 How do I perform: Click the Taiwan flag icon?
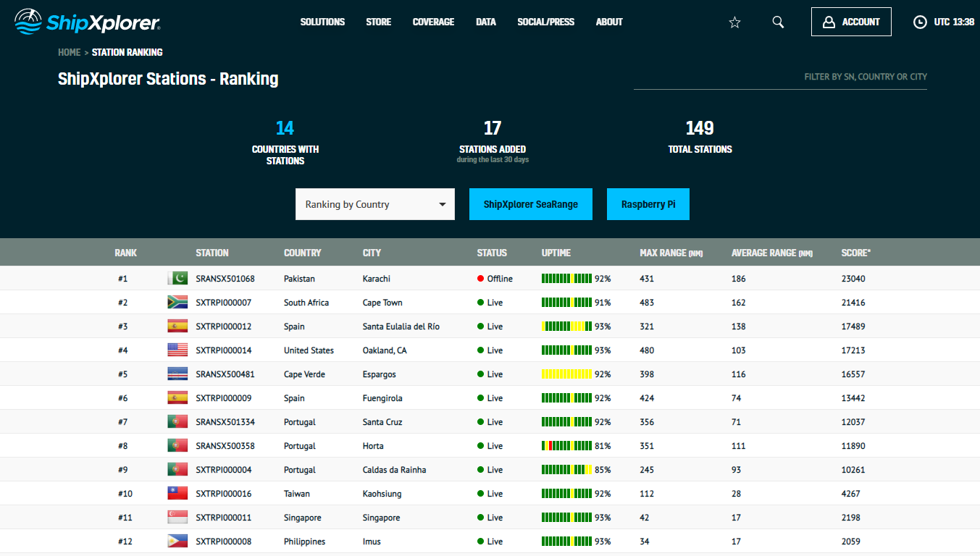[x=177, y=494]
